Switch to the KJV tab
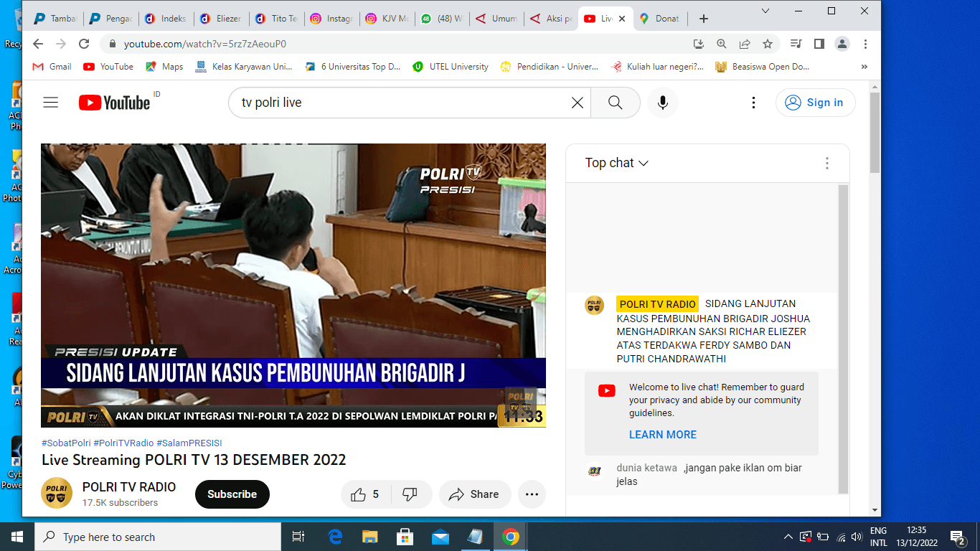The width and height of the screenshot is (980, 551). point(387,19)
